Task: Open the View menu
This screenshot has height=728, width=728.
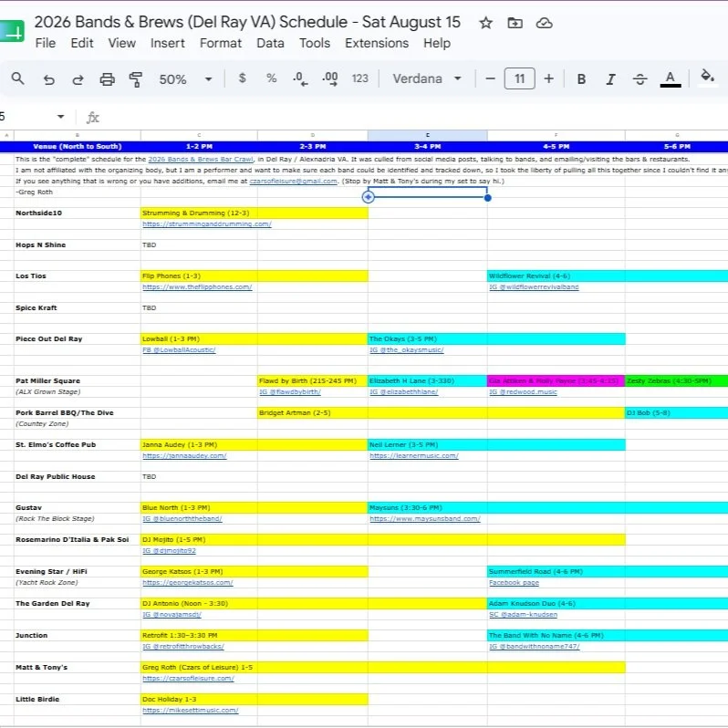Action: click(121, 43)
